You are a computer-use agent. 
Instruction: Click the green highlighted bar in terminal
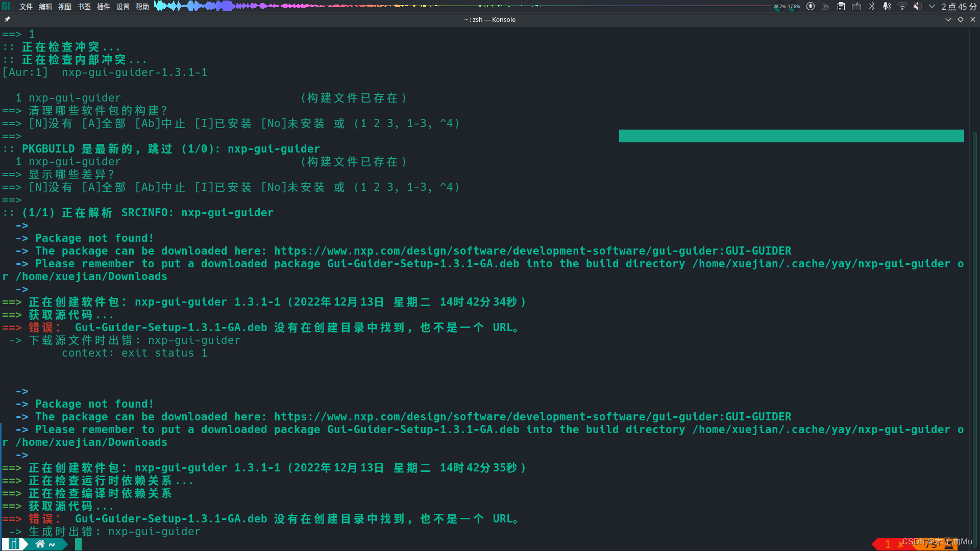(x=792, y=136)
